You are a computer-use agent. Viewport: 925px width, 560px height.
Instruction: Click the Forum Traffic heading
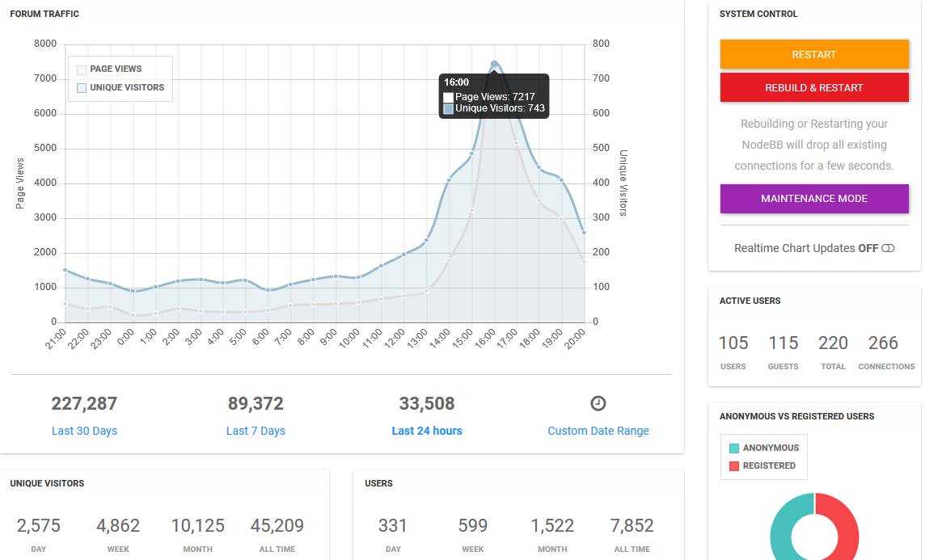coord(44,14)
